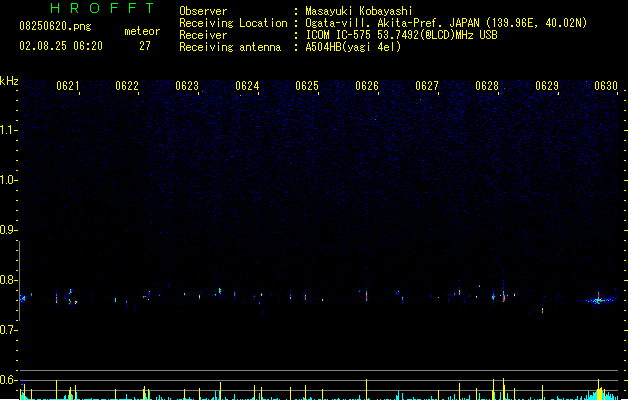The width and height of the screenshot is (629, 400).
Task: Click the 0.7 kHz axis label
Action: click(8, 330)
